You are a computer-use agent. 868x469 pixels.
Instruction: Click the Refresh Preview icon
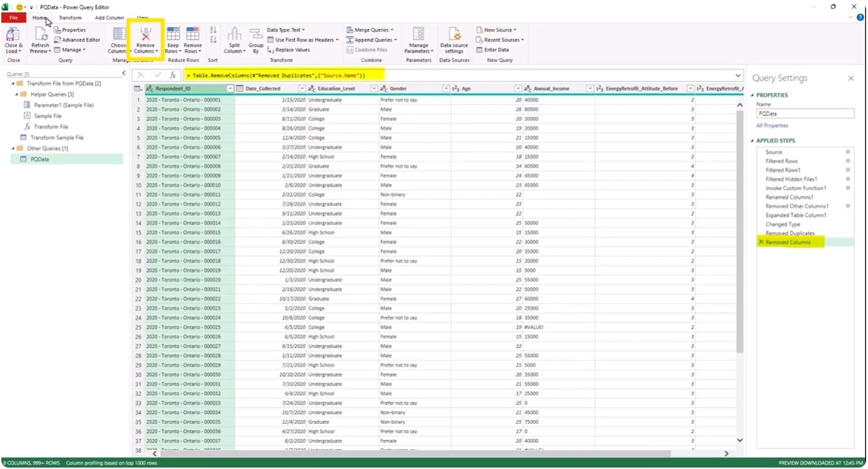(x=40, y=34)
